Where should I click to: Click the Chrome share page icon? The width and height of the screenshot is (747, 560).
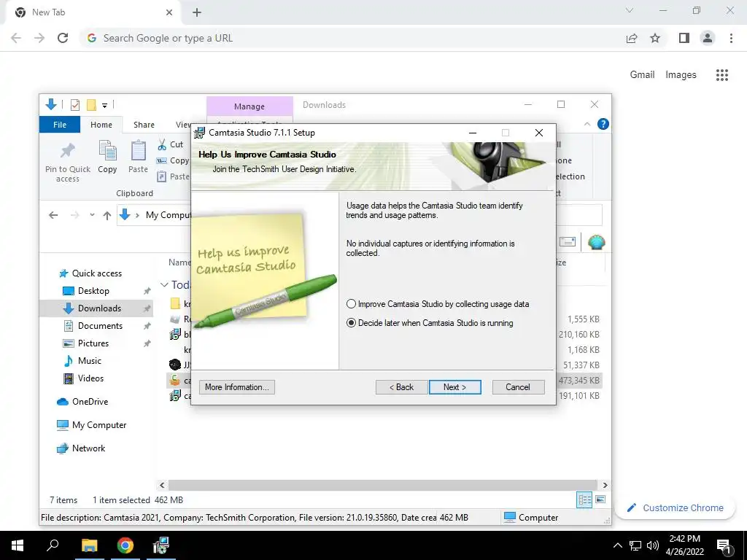pyautogui.click(x=632, y=38)
